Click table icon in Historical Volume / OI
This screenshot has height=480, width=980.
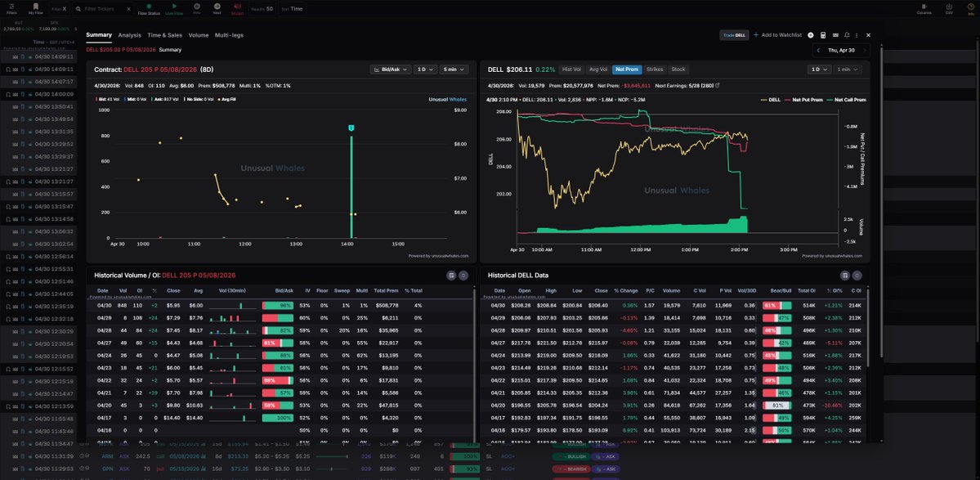[x=452, y=275]
